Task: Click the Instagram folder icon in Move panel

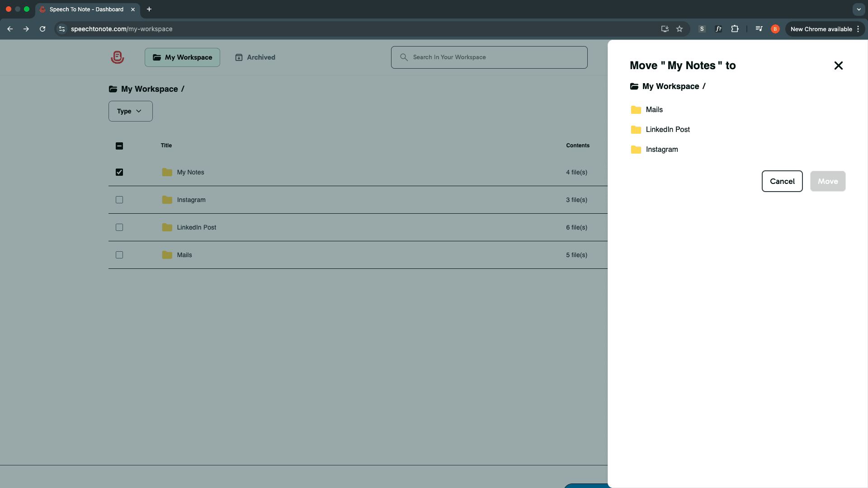Action: 636,150
